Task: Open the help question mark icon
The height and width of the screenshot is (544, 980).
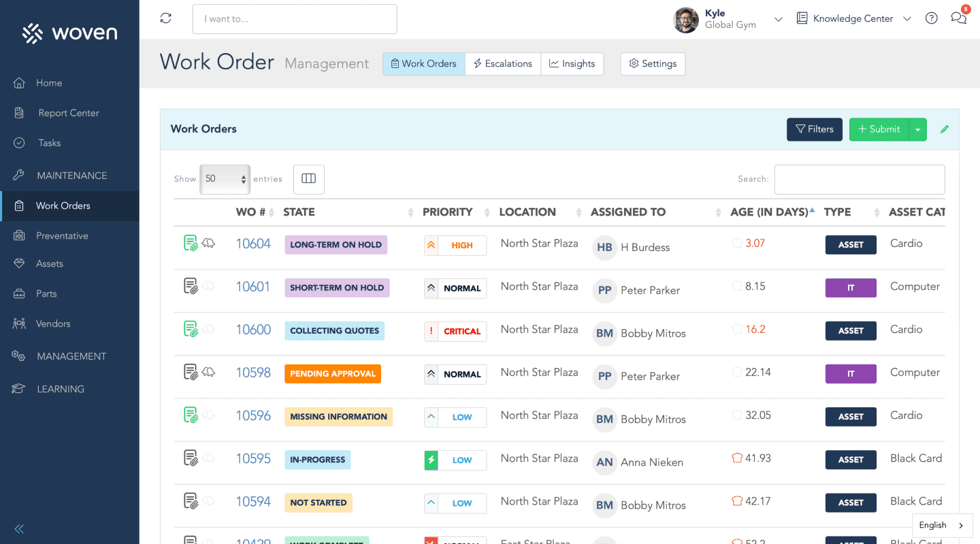Action: 932,18
